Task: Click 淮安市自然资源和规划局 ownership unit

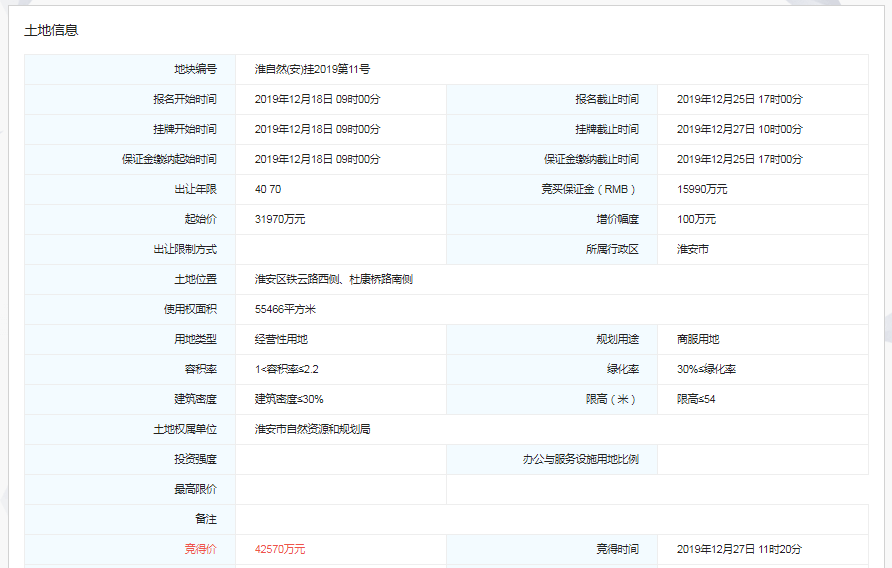Action: click(x=313, y=429)
